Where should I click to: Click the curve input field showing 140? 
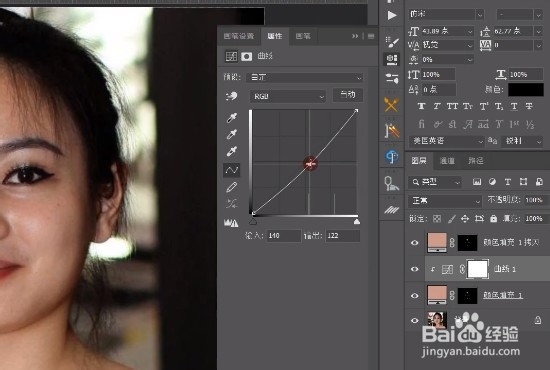[283, 236]
